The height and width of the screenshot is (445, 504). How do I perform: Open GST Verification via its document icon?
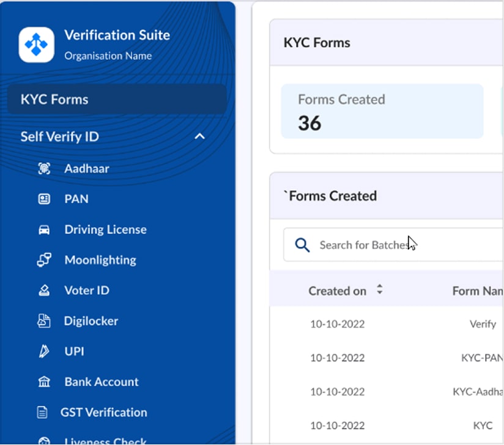44,412
